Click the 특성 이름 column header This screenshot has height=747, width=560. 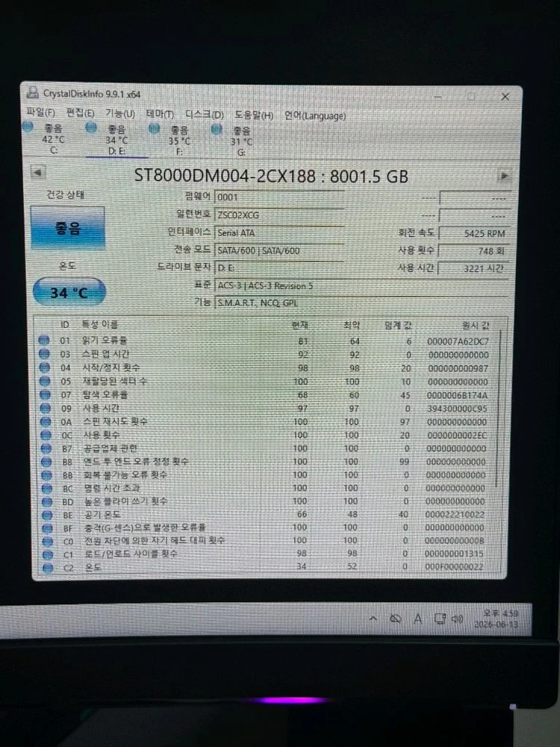(100, 324)
